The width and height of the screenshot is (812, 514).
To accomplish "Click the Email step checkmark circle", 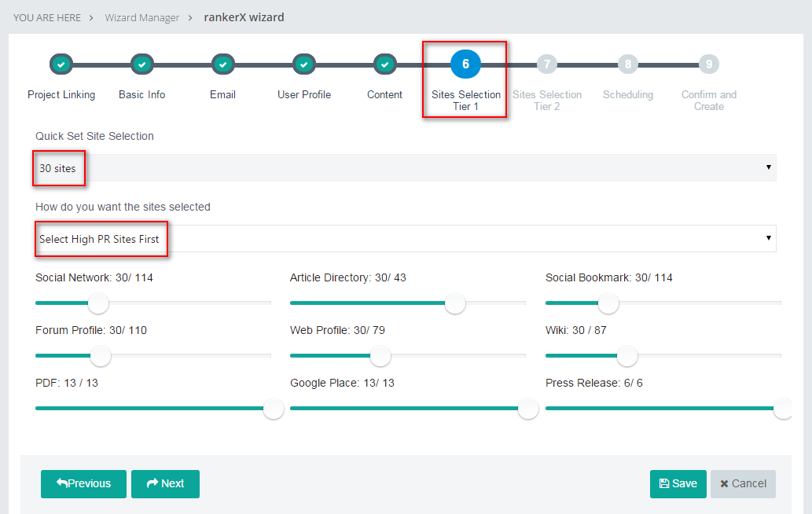I will [222, 64].
